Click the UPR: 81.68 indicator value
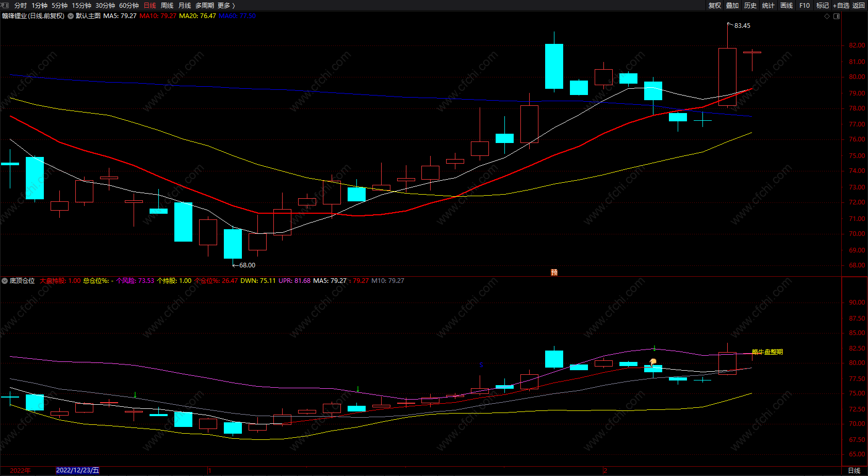The width and height of the screenshot is (868, 476). (x=294, y=281)
